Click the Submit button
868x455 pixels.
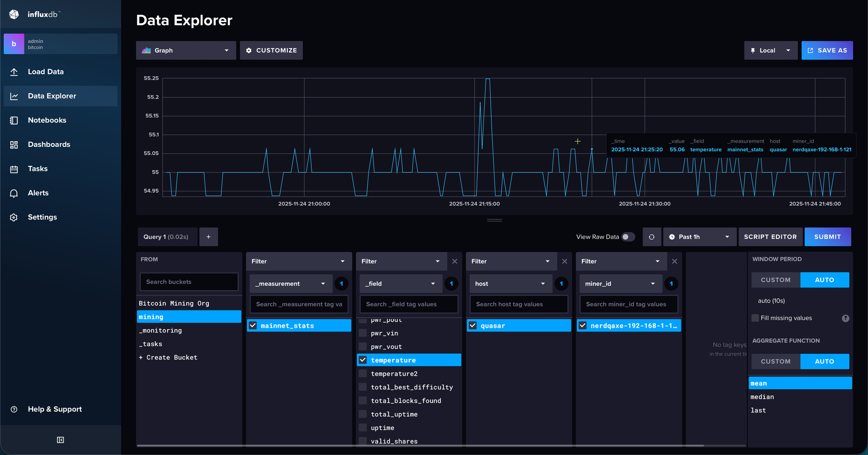tap(827, 237)
